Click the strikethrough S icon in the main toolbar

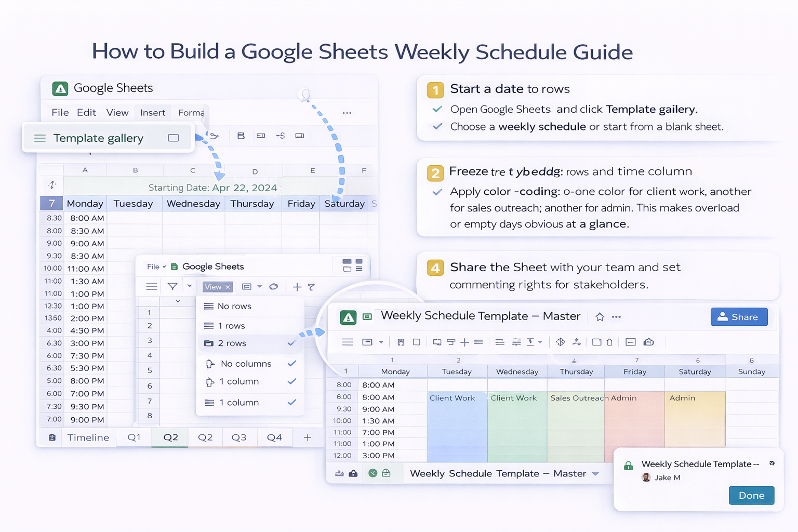coord(281,136)
